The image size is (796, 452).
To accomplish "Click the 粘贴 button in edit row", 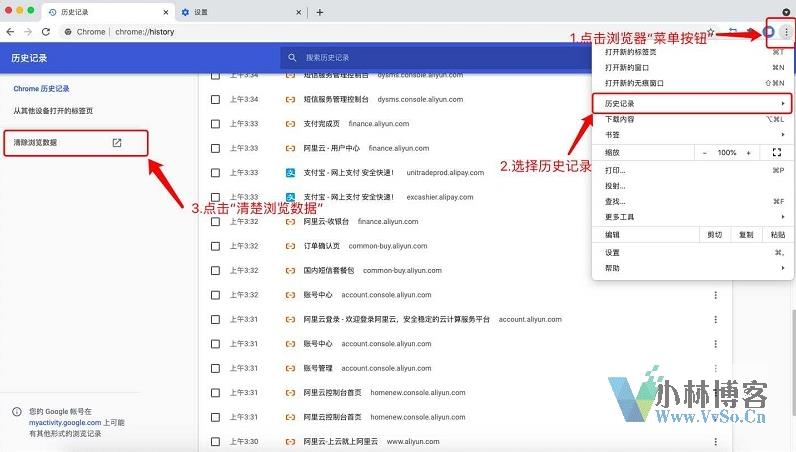I will [778, 235].
